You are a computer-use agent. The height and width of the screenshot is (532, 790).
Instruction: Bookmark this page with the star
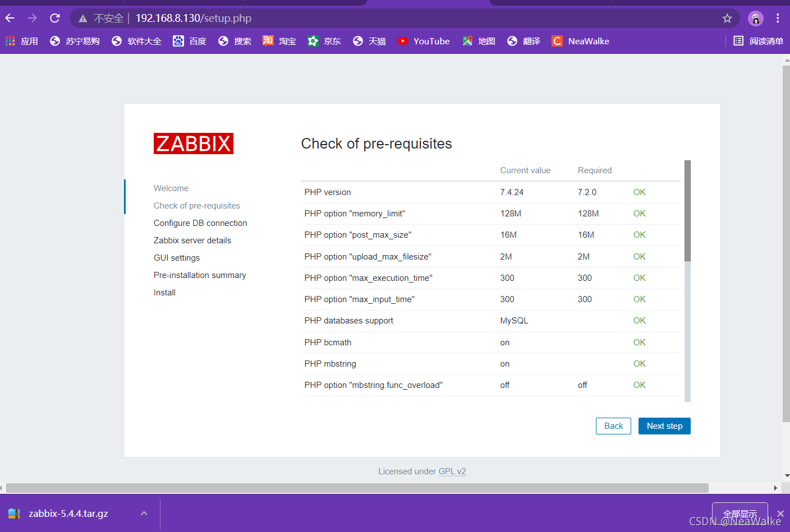727,18
